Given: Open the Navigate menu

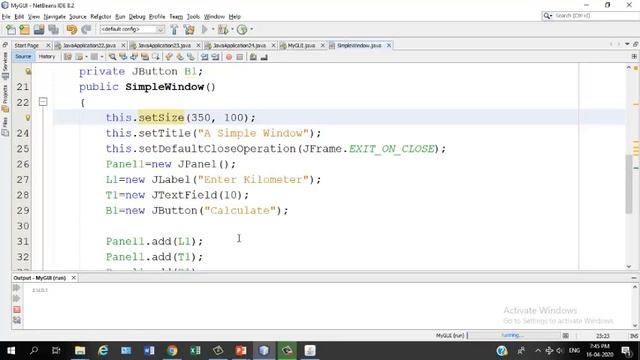Looking at the screenshot, I should (54, 17).
